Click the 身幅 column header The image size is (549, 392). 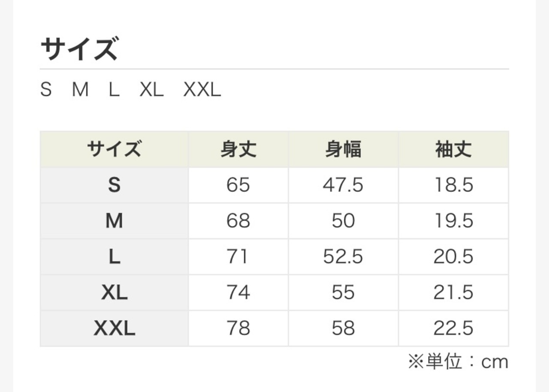(343, 150)
